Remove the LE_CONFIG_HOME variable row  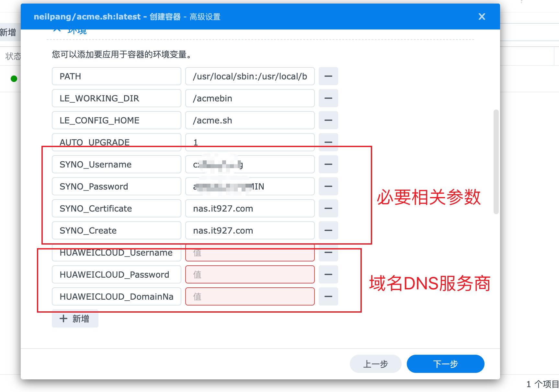click(x=328, y=120)
